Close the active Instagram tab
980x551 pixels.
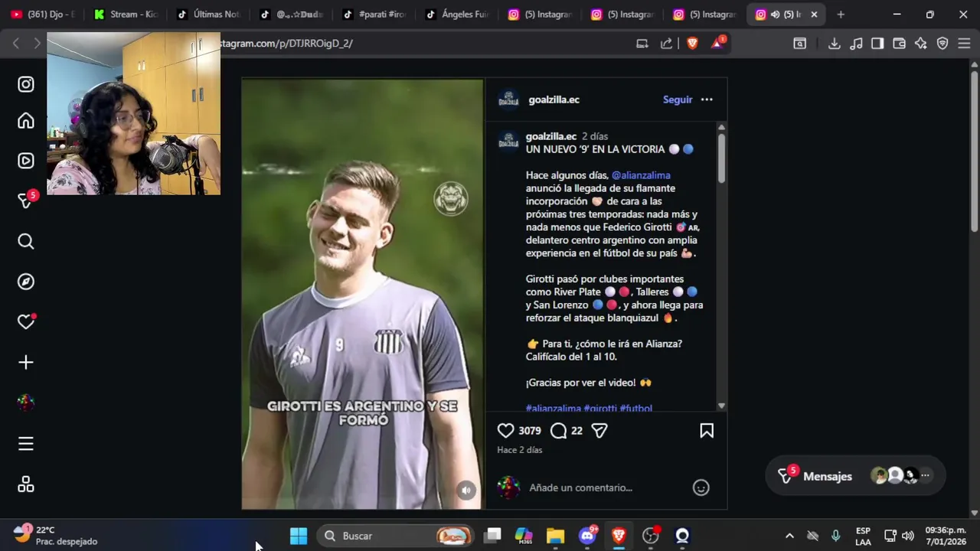814,15
